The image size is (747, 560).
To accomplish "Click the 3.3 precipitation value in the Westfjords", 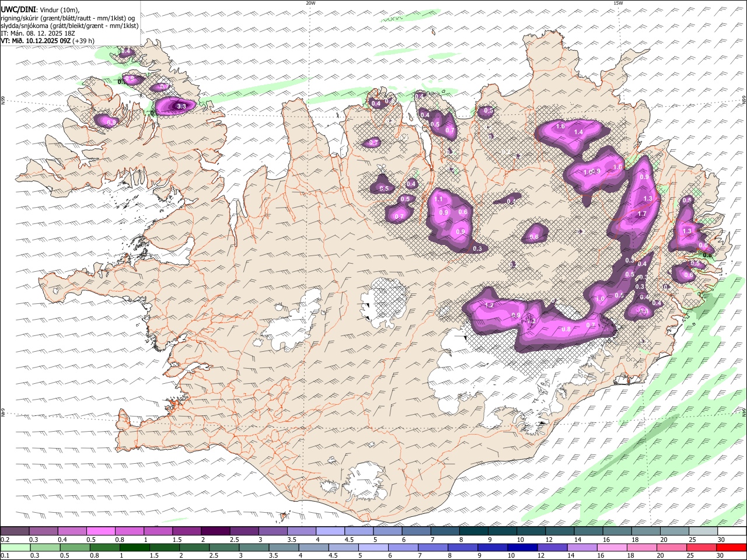I will pyautogui.click(x=181, y=106).
